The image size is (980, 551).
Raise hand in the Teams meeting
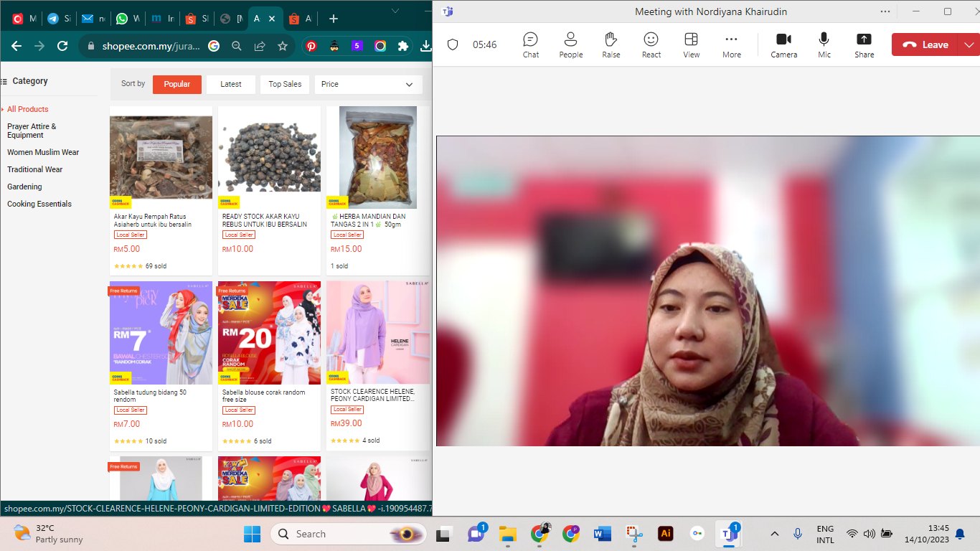pos(611,44)
